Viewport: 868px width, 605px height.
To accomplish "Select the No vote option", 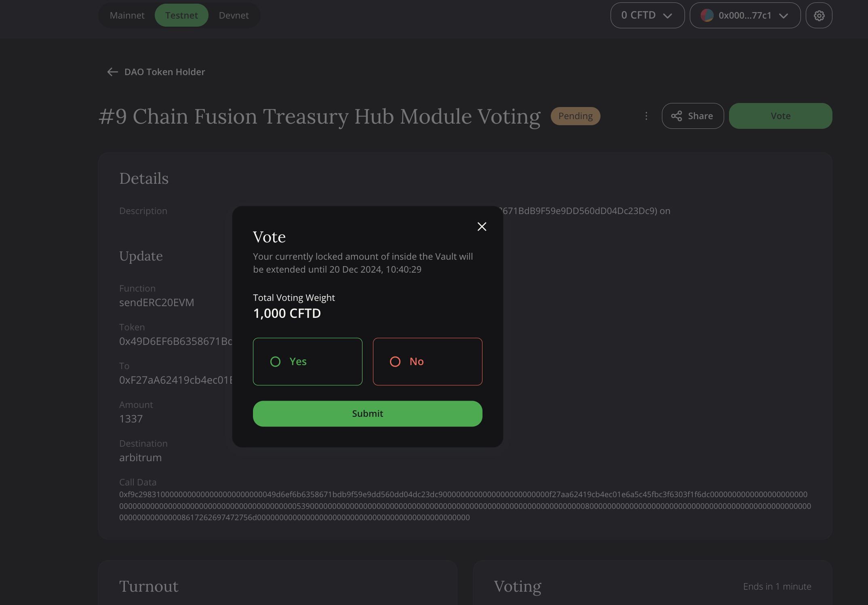I will (428, 361).
